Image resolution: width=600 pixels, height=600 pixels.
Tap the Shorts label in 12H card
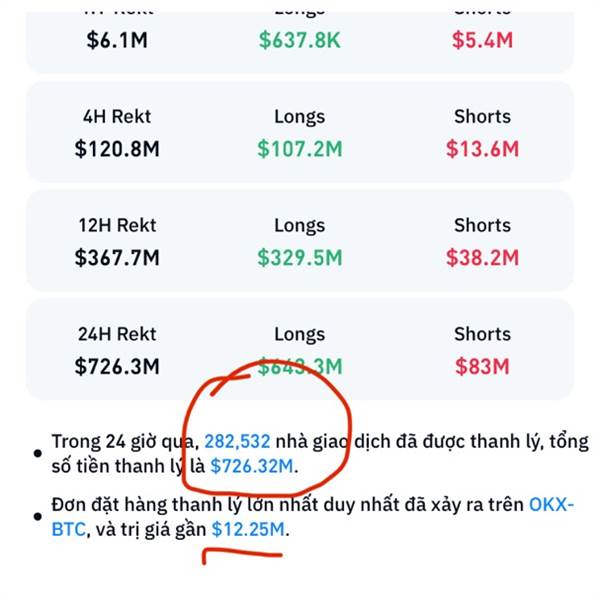click(x=483, y=225)
